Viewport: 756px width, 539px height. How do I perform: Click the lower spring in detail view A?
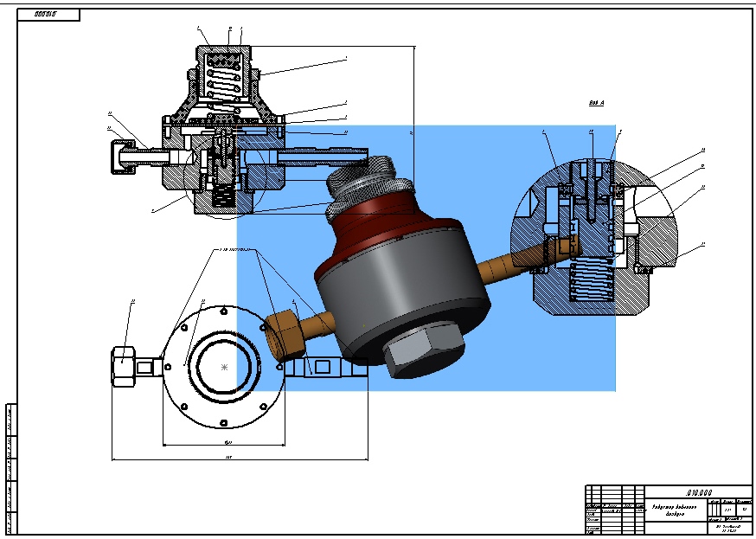(593, 283)
